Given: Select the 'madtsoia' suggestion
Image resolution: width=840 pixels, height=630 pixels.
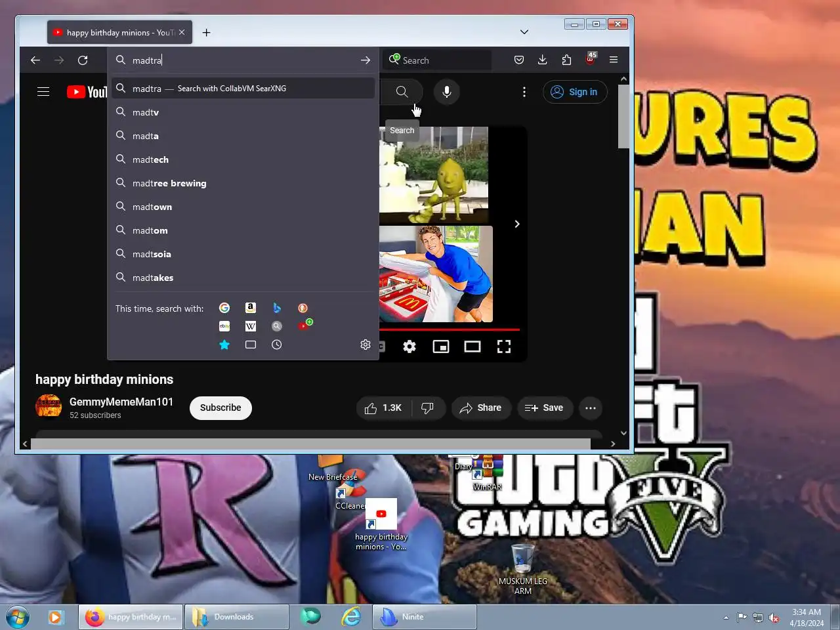Looking at the screenshot, I should click(x=243, y=254).
